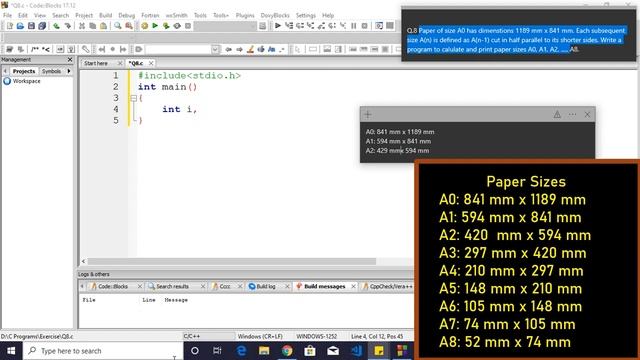Click the taskbar search box
The width and height of the screenshot is (640, 360).
(103, 351)
